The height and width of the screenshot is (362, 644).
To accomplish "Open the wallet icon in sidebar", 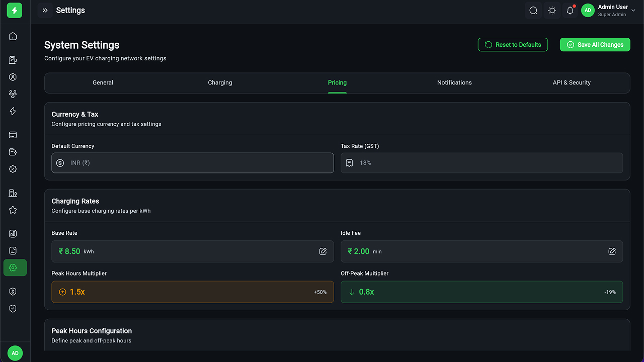I will coord(13,152).
